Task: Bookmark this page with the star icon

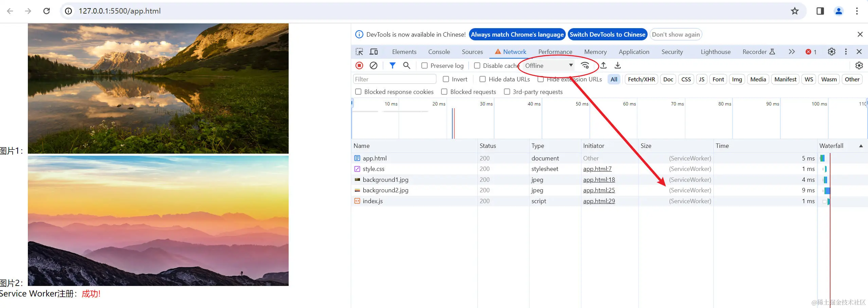Action: point(795,11)
